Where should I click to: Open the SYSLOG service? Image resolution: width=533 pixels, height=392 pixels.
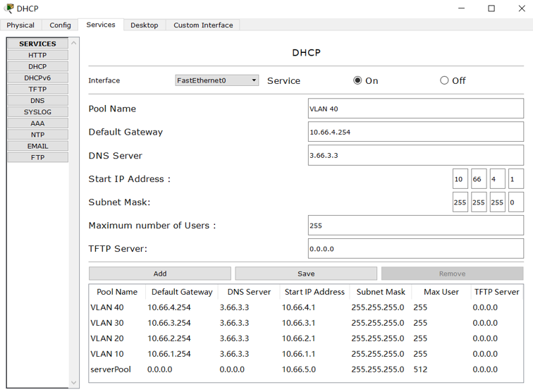(38, 112)
